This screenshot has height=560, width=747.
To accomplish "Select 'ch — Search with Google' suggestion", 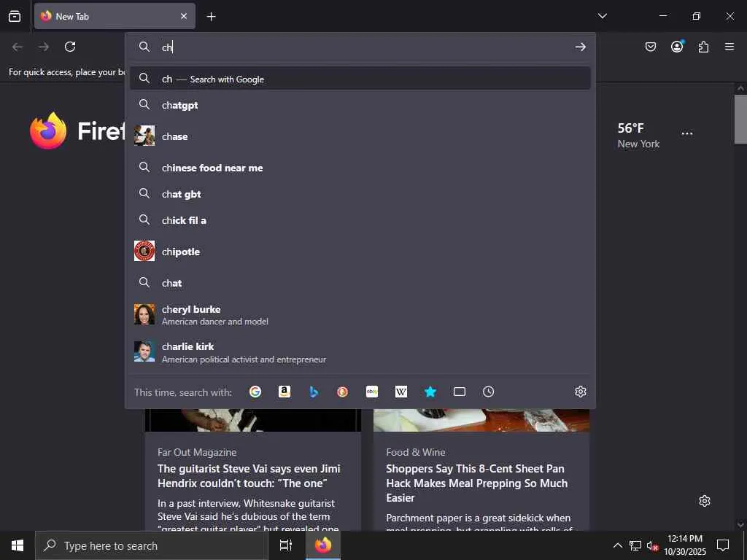I will coord(360,79).
